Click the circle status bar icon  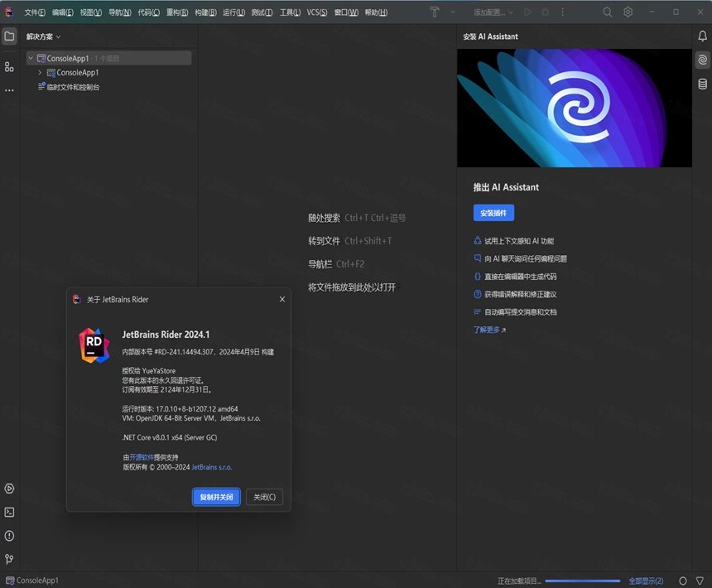[682, 581]
